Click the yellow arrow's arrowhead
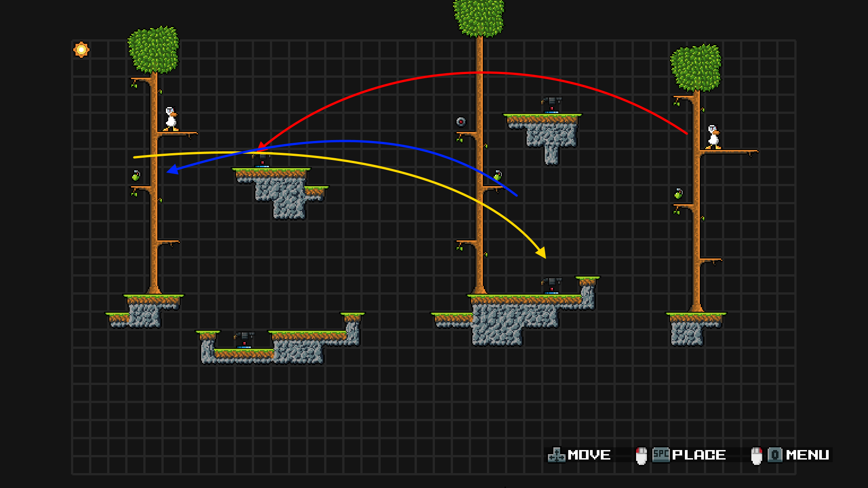 pyautogui.click(x=541, y=253)
